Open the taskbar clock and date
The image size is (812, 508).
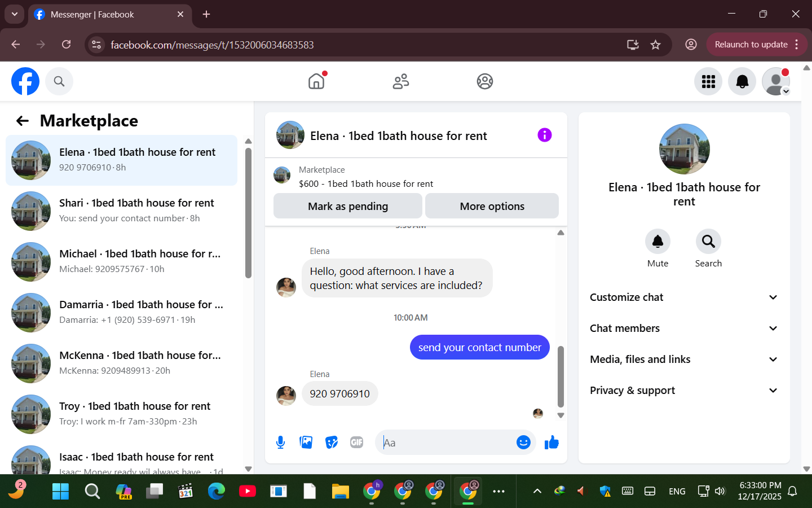[x=760, y=491]
